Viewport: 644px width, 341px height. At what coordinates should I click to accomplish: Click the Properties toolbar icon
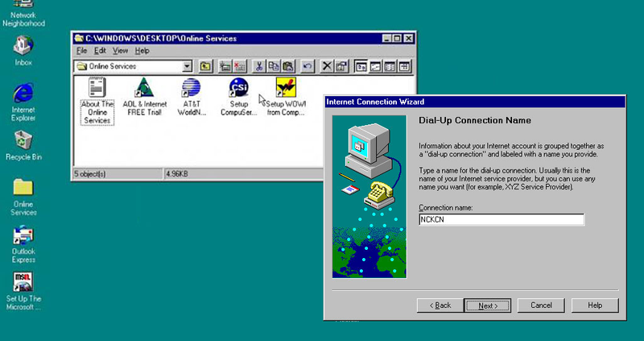[341, 66]
